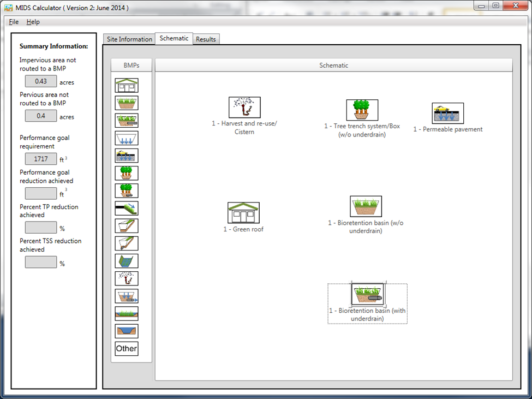Click Tree trench system/Box node on canvas
The width and height of the screenshot is (532, 399).
click(x=362, y=110)
